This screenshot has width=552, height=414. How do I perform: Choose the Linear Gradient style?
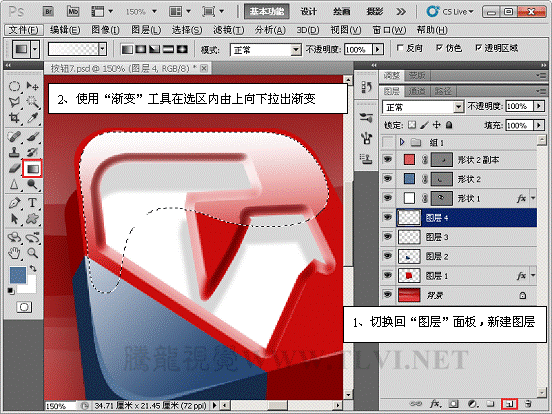[127, 49]
